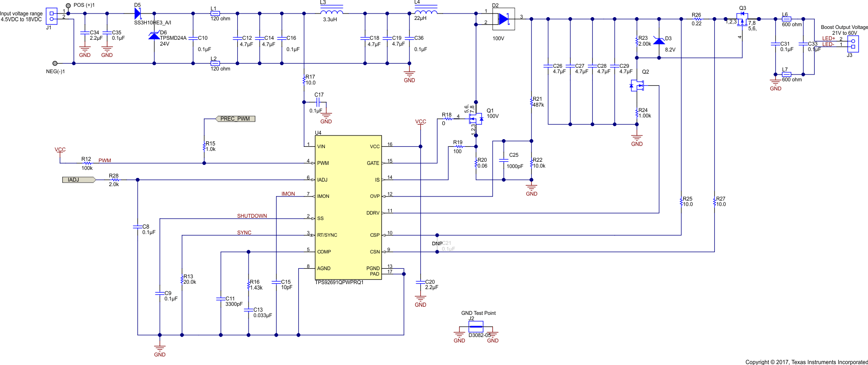Select the J2 GND test point symbol
Image resolution: width=868 pixels, height=365 pixels.
(x=476, y=327)
